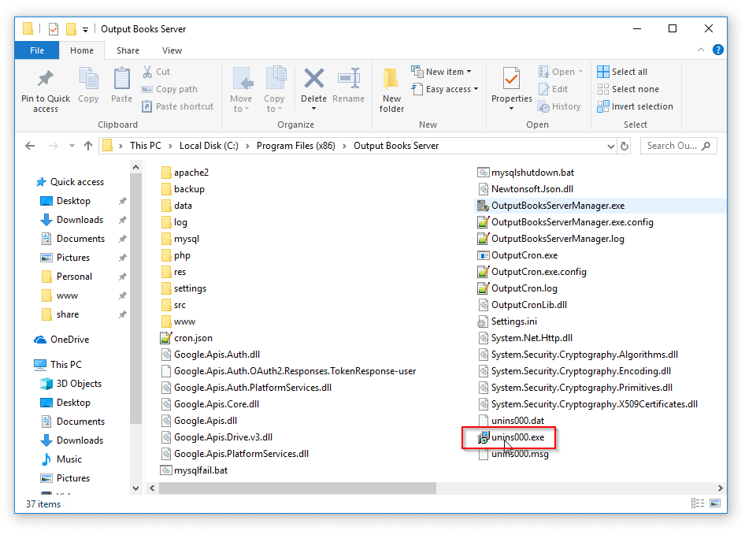756x535 pixels.
Task: Expand address bar history dropdown
Action: [610, 146]
